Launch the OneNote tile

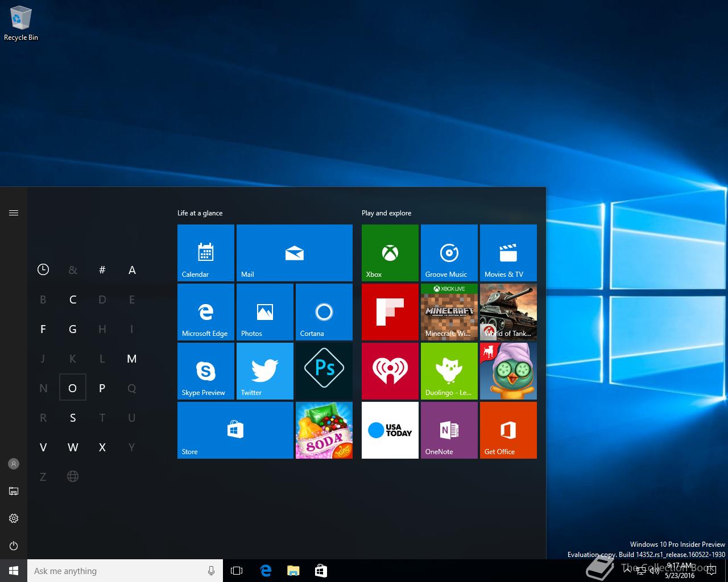449,430
